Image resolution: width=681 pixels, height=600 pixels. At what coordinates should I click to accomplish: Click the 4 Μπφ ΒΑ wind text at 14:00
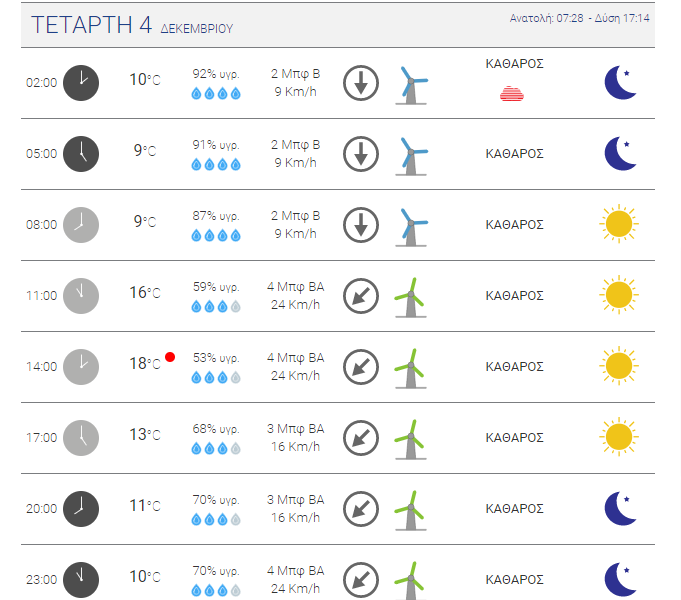pos(295,358)
